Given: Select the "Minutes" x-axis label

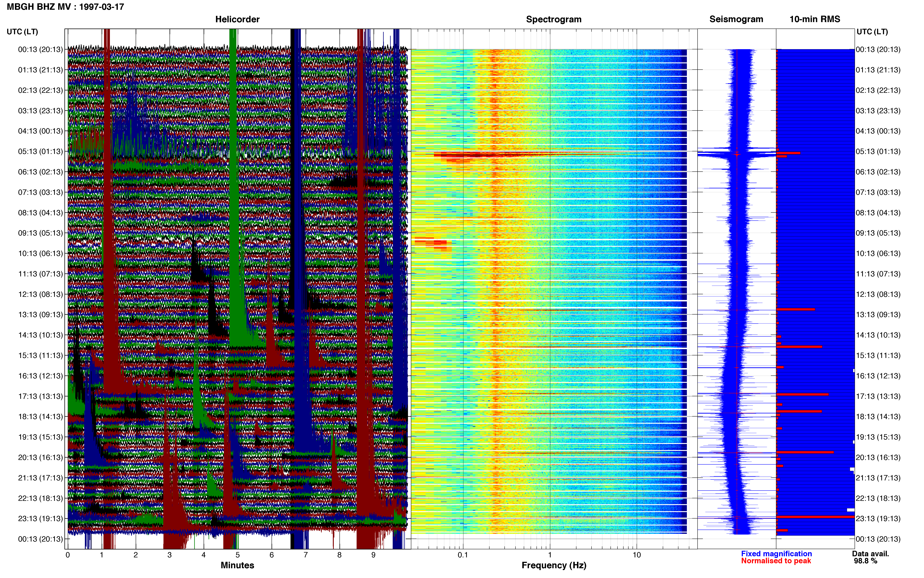Looking at the screenshot, I should [237, 565].
